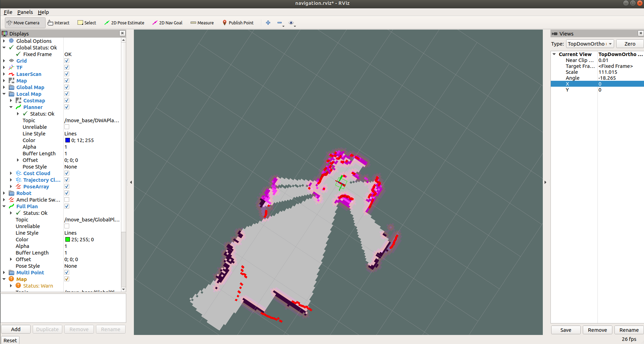Pick the 2D Pose Estimate tool

click(x=124, y=23)
